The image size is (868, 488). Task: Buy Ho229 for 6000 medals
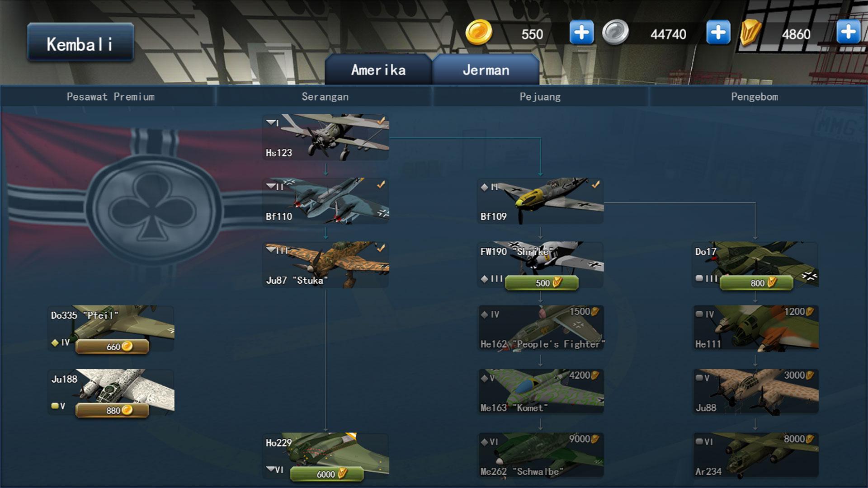coord(327,474)
